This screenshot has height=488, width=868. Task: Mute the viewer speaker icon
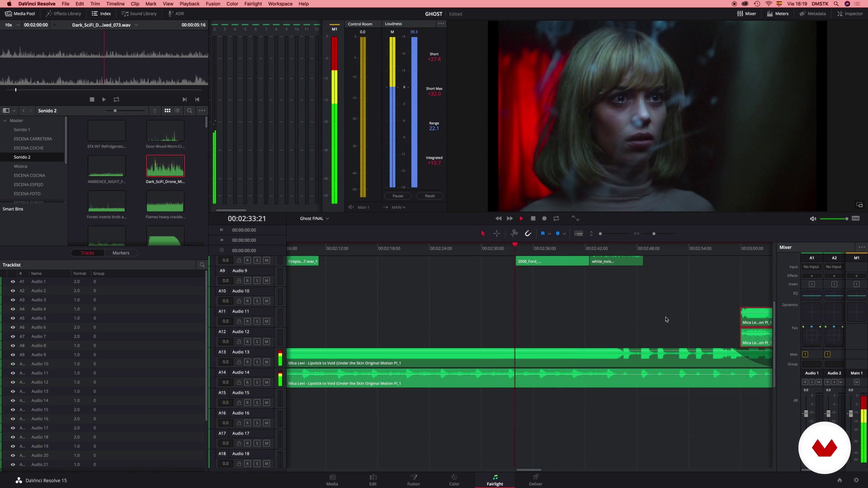(813, 219)
